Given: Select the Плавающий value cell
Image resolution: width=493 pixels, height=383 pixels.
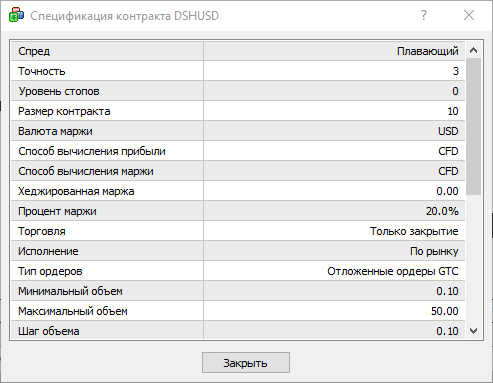Looking at the screenshot, I should [x=334, y=51].
